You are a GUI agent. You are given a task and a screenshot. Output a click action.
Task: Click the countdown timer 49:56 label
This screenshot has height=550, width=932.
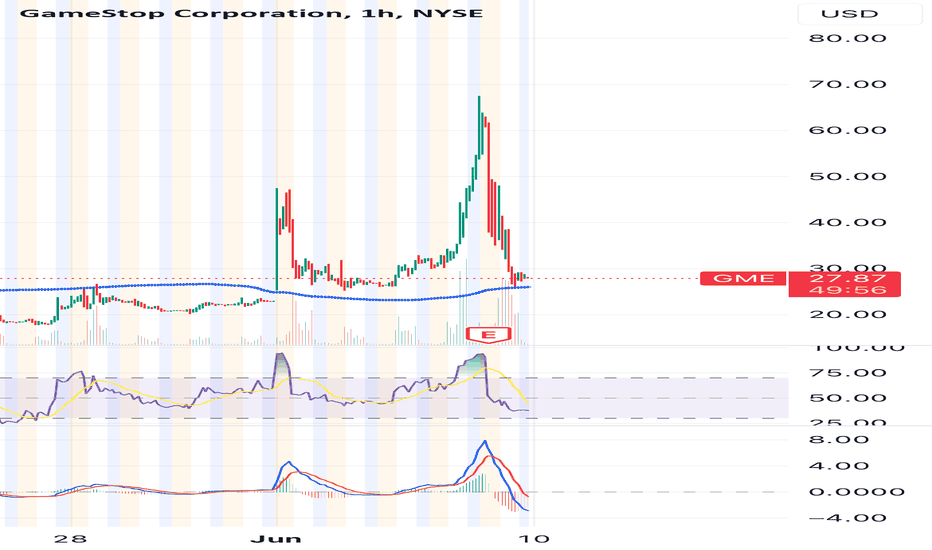point(848,290)
